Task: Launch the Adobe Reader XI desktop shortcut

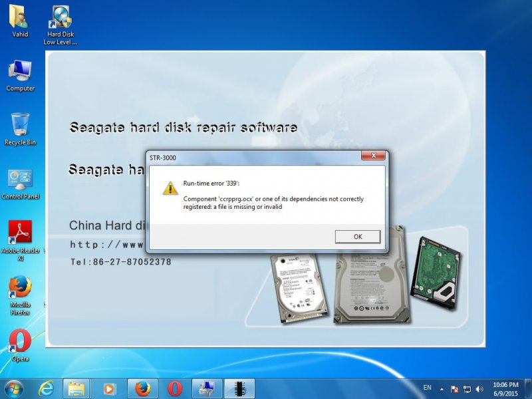Action: 20,240
